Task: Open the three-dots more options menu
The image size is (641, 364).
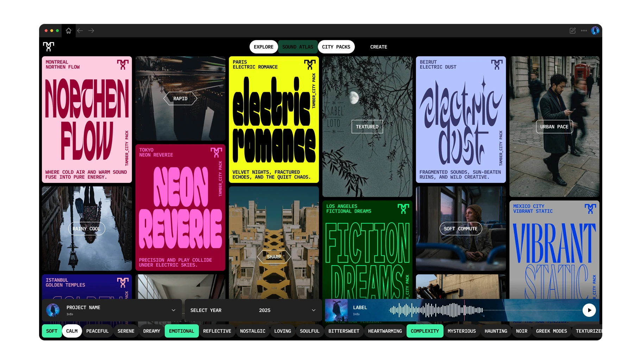Action: (584, 31)
